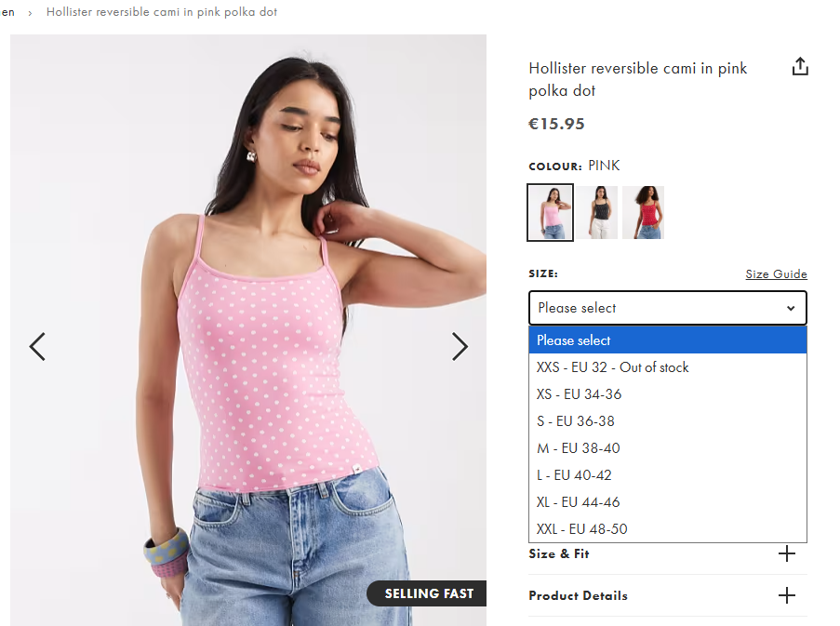Screen dimensions: 840x626
Task: Choose size M - EU 38-40
Action: pyautogui.click(x=668, y=447)
